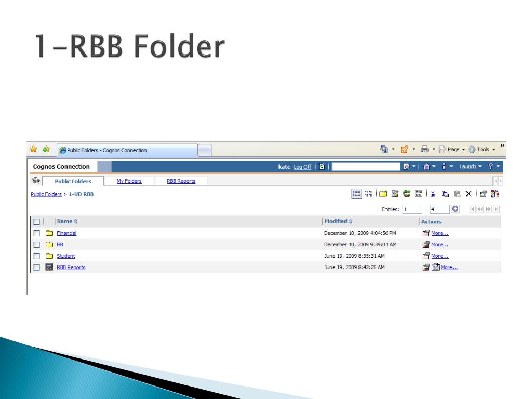This screenshot has height=399, width=532.
Task: Click the New Folder icon
Action: 383,194
